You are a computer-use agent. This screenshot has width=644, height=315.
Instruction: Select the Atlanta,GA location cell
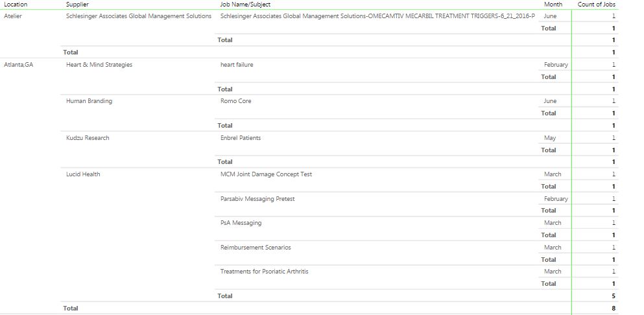click(x=18, y=64)
